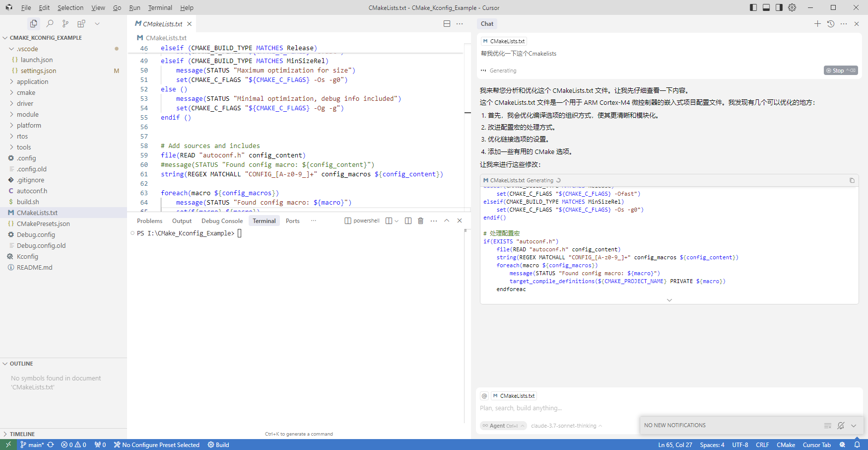Close the Chat panel

click(857, 24)
